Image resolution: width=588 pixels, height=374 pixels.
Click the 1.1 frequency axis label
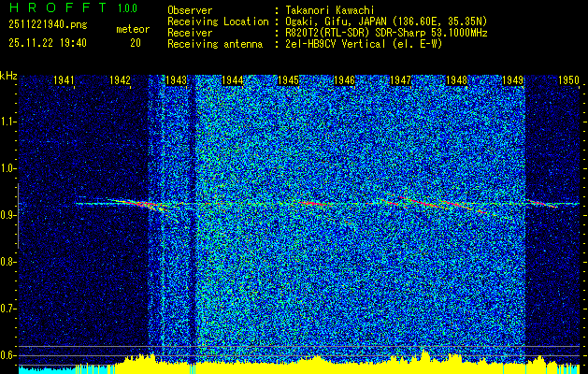(7, 122)
